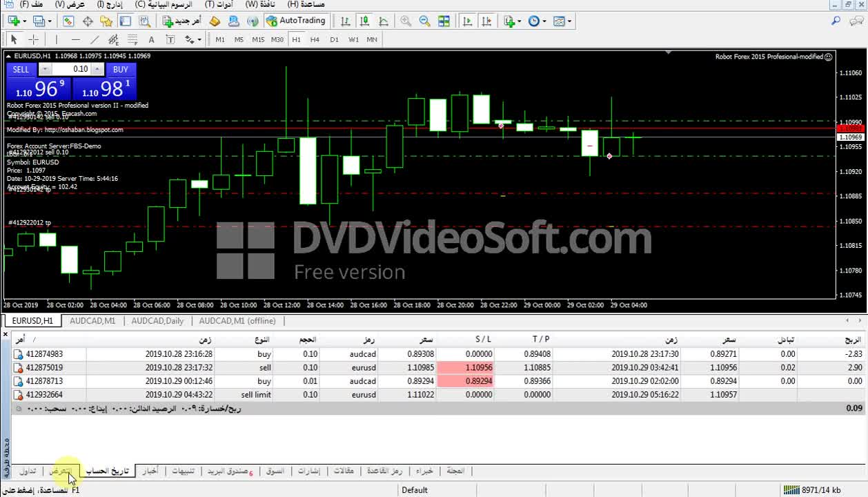Open the تداول terminal tab
Image resolution: width=868 pixels, height=497 pixels.
pyautogui.click(x=28, y=471)
